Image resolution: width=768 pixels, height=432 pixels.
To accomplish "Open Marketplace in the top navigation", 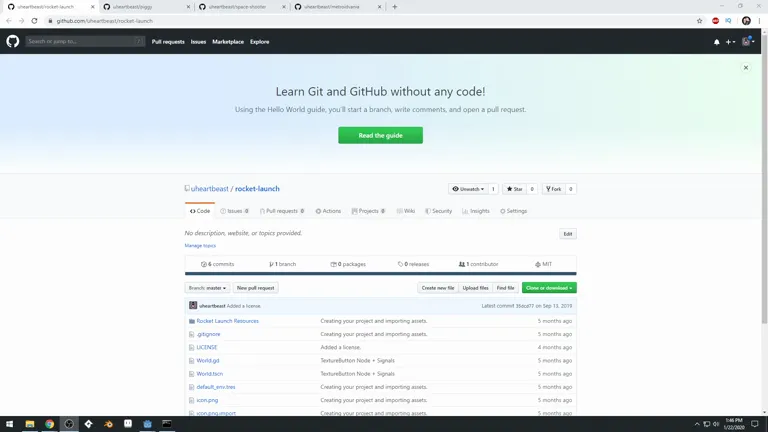I will [x=228, y=42].
